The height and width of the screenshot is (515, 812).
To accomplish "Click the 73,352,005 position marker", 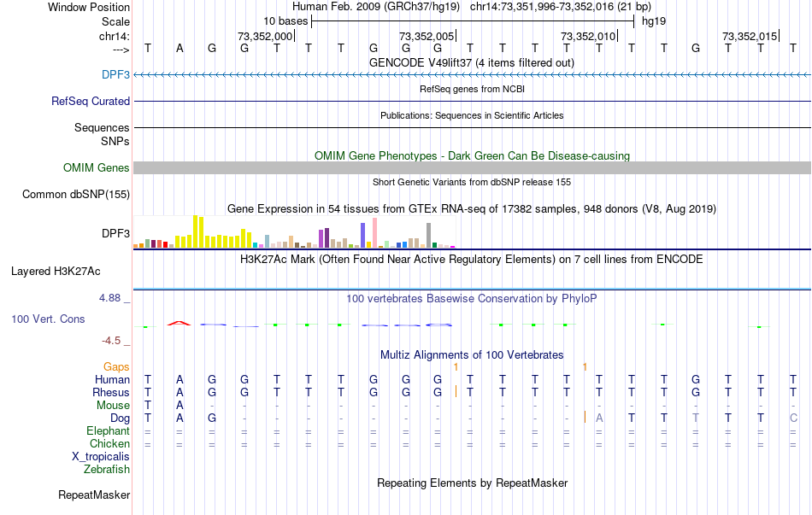I will 427,36.
